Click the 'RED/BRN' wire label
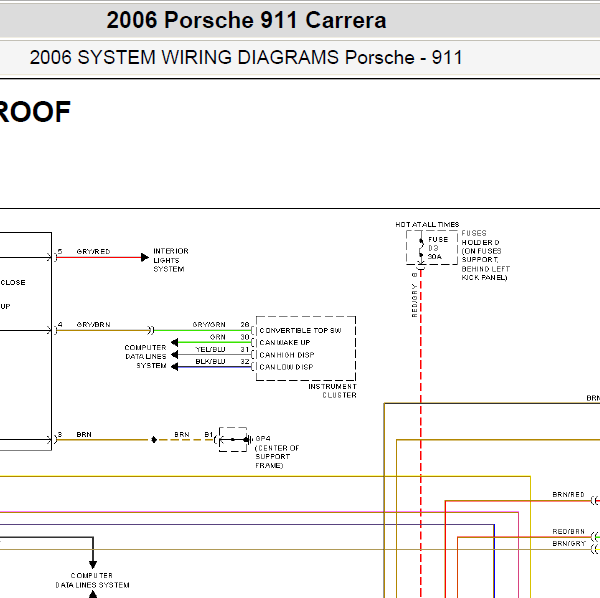Image resolution: width=600 pixels, height=598 pixels. click(568, 531)
